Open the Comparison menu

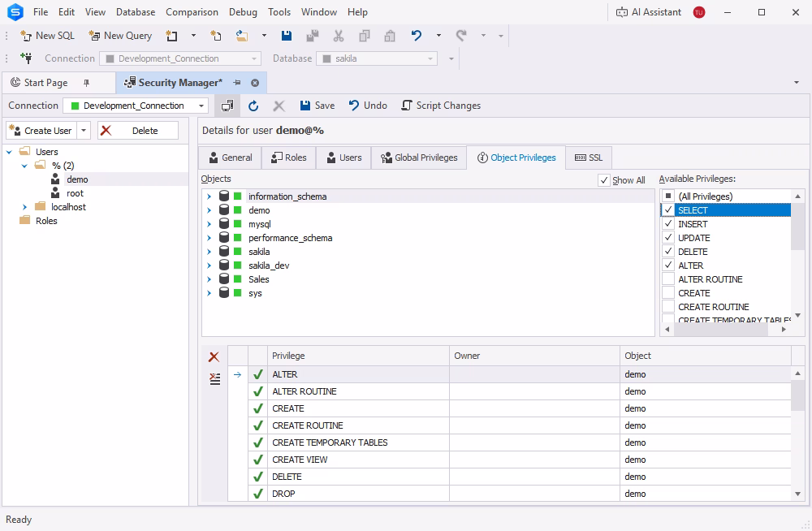coord(192,12)
